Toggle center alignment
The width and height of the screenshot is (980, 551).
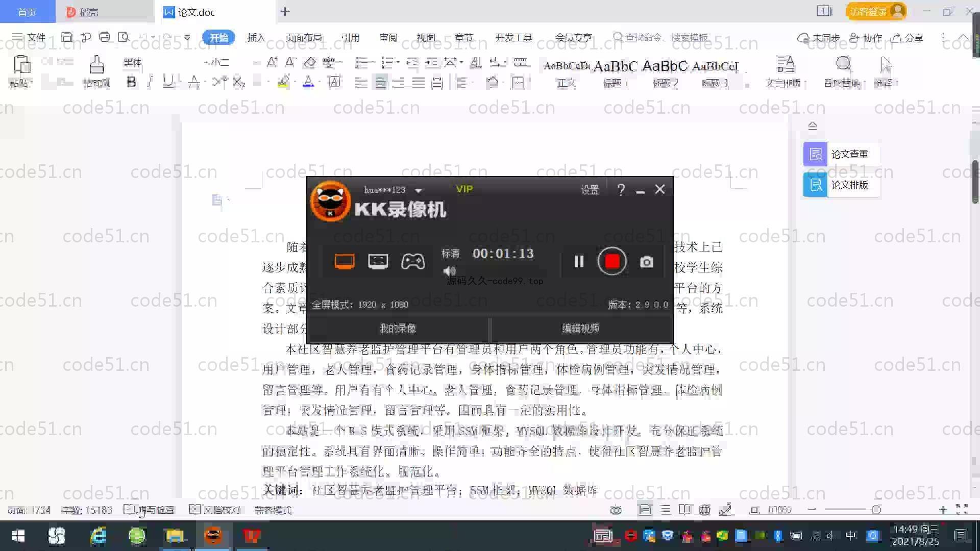(380, 82)
